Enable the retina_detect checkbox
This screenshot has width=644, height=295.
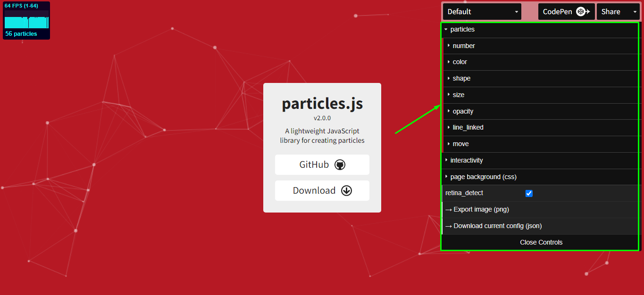(x=529, y=193)
